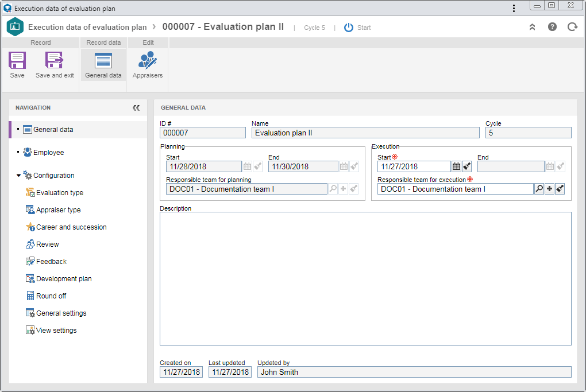Open Career and succession item
The image size is (586, 392).
[66, 227]
